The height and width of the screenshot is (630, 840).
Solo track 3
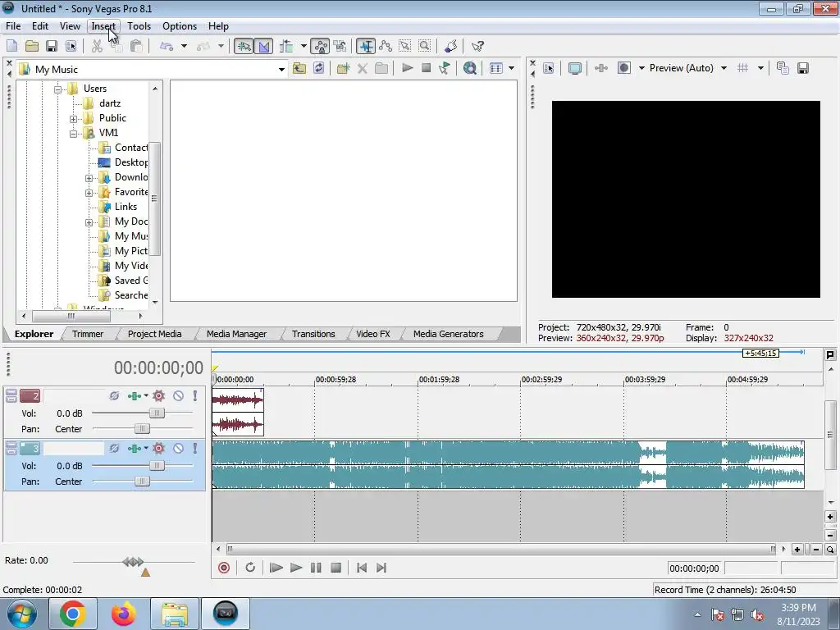(195, 449)
